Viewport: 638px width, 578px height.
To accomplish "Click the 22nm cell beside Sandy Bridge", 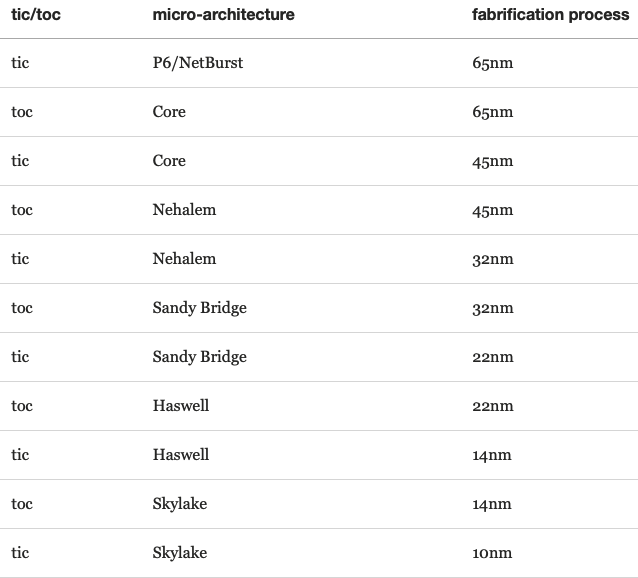I will tap(492, 357).
